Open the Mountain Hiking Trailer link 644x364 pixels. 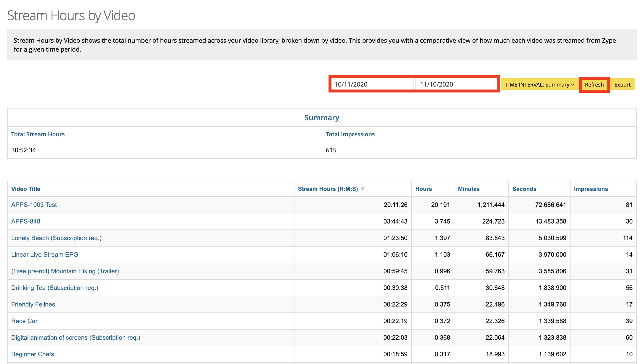[x=65, y=271]
